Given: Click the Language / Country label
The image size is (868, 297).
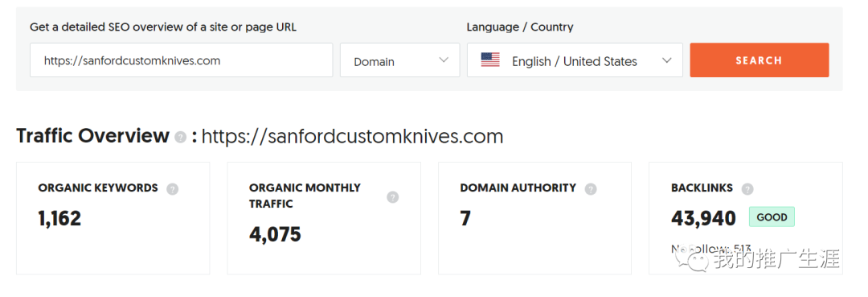Looking at the screenshot, I should (520, 27).
